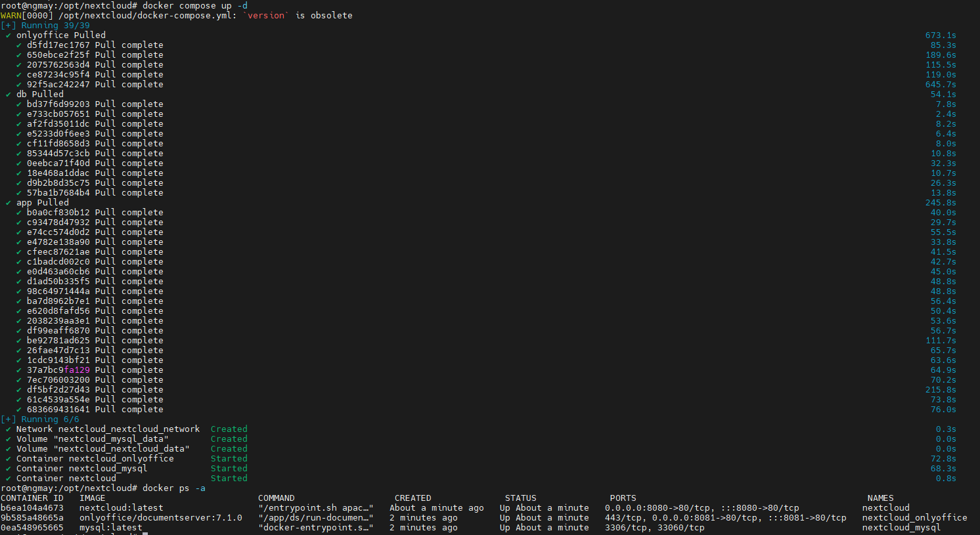Click image 'nextcloud:latest'
This screenshot has height=535, width=980.
coord(122,507)
